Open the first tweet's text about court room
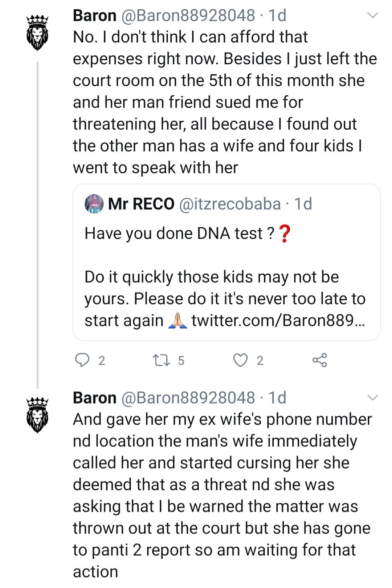Screen dimensions: 392x588 [221, 102]
